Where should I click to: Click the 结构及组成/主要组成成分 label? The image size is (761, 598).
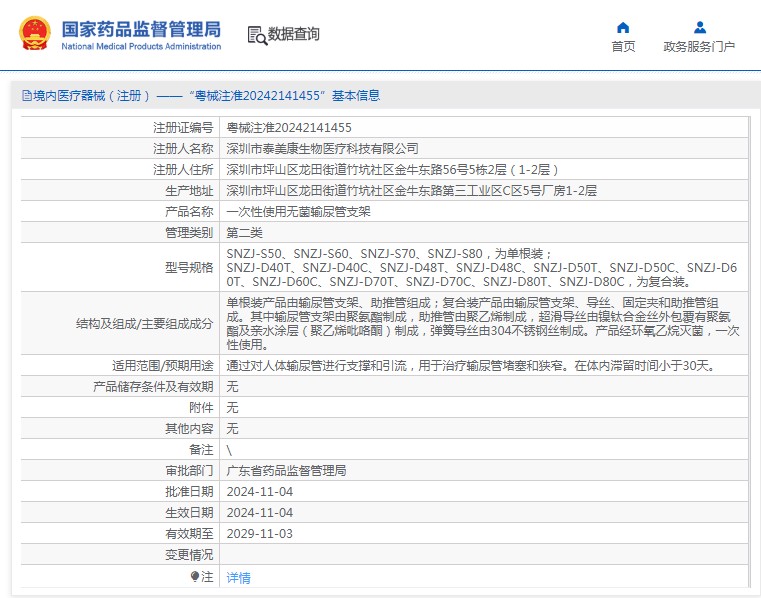145,324
